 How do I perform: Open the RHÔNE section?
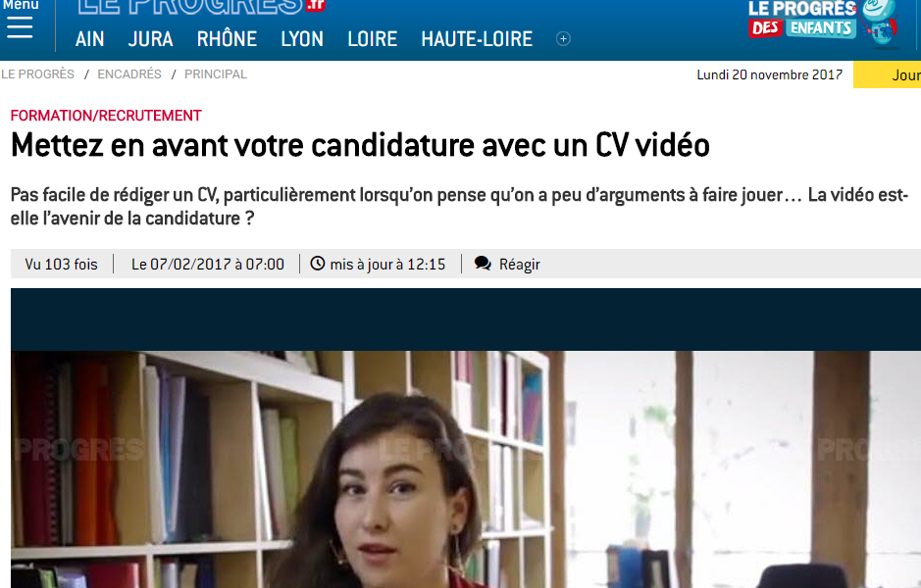coord(227,39)
